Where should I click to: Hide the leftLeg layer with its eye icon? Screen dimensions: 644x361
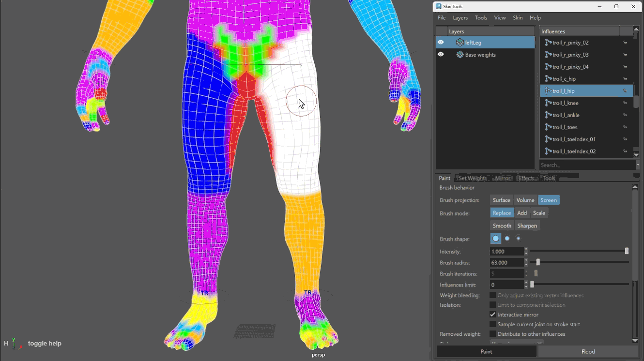[x=441, y=43]
